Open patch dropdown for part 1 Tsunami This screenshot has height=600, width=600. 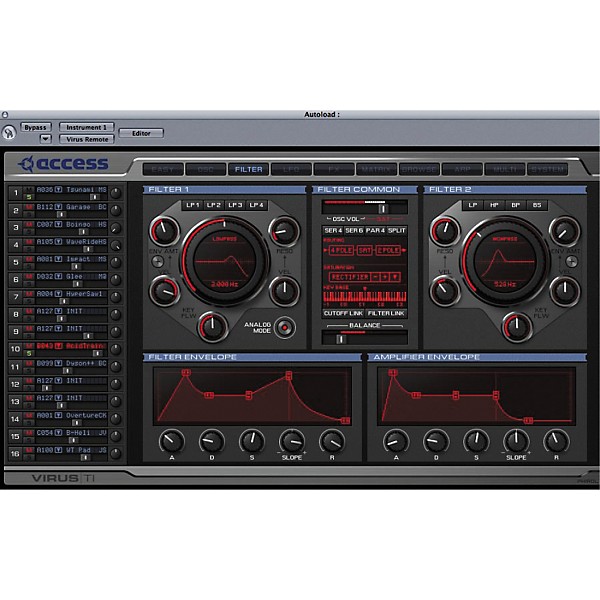coord(58,189)
